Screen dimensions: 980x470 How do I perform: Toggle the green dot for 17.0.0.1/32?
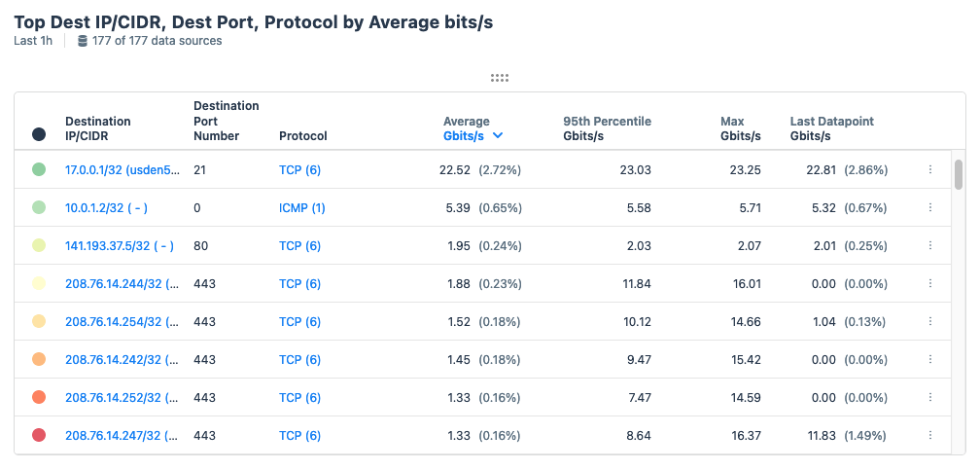(x=39, y=169)
